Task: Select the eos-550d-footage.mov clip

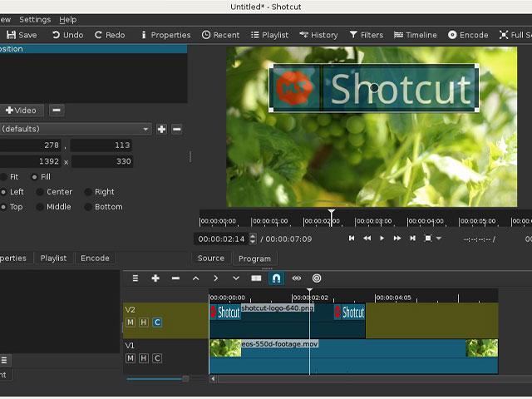Action: [x=353, y=357]
